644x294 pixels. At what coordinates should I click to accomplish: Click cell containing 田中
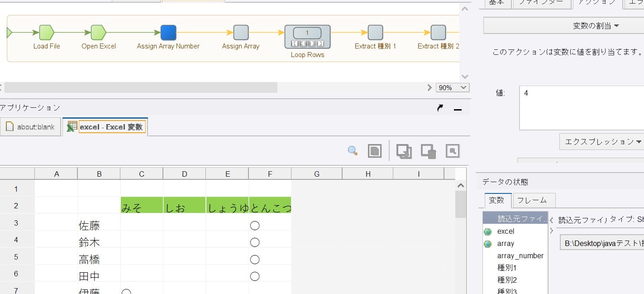pos(99,274)
